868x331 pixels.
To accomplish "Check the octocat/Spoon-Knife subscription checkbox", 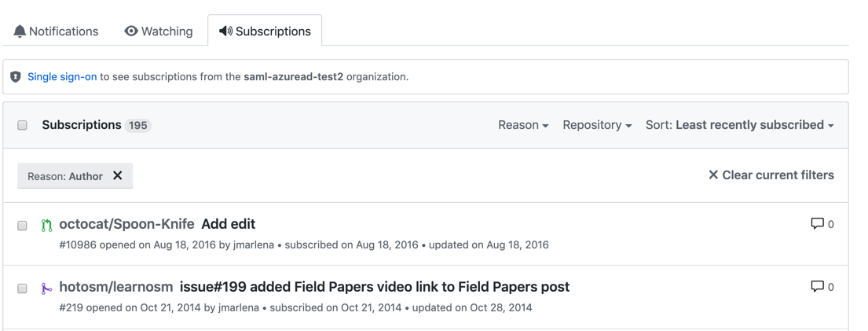I will [x=23, y=226].
